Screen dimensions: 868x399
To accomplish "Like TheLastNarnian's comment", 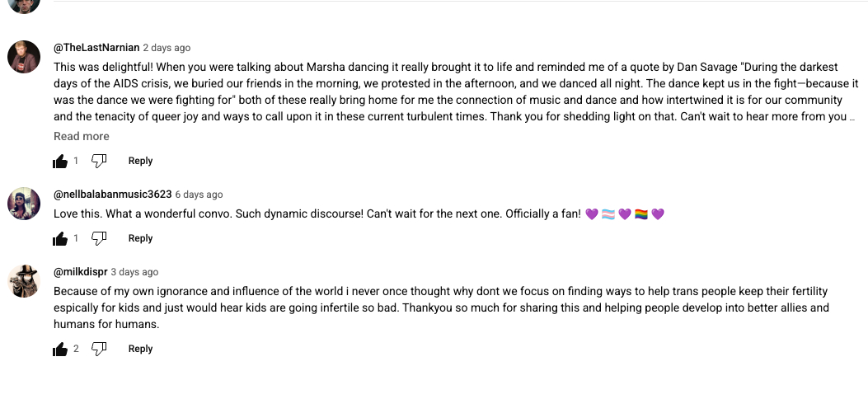I will (60, 162).
